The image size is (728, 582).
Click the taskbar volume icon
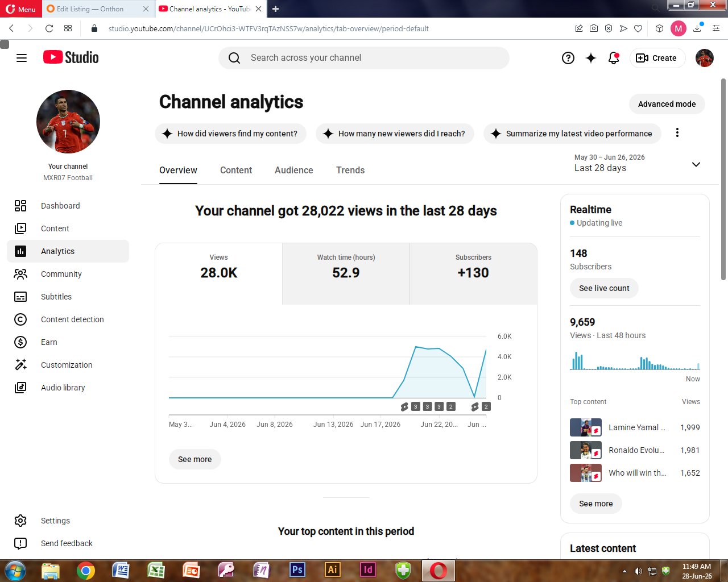(x=638, y=571)
